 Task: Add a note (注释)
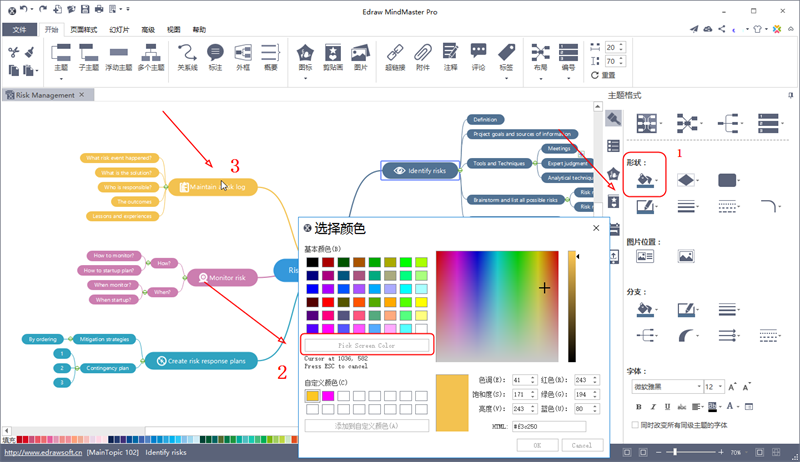[450, 57]
